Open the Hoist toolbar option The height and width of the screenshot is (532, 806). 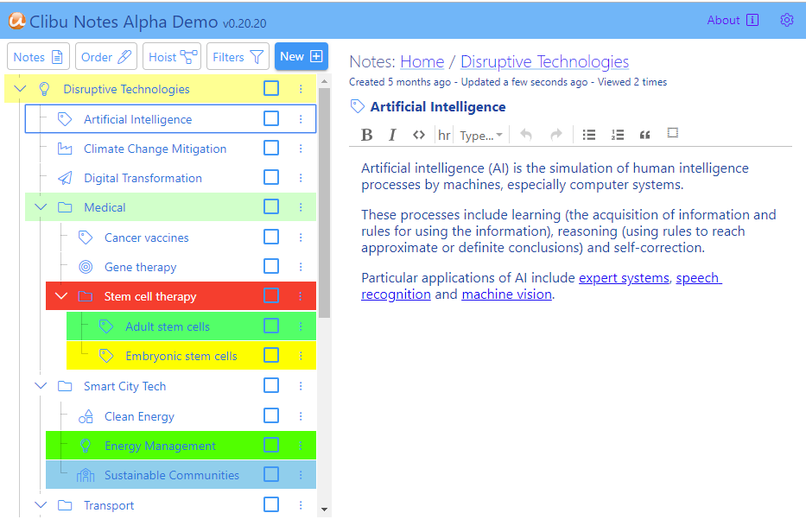point(172,56)
